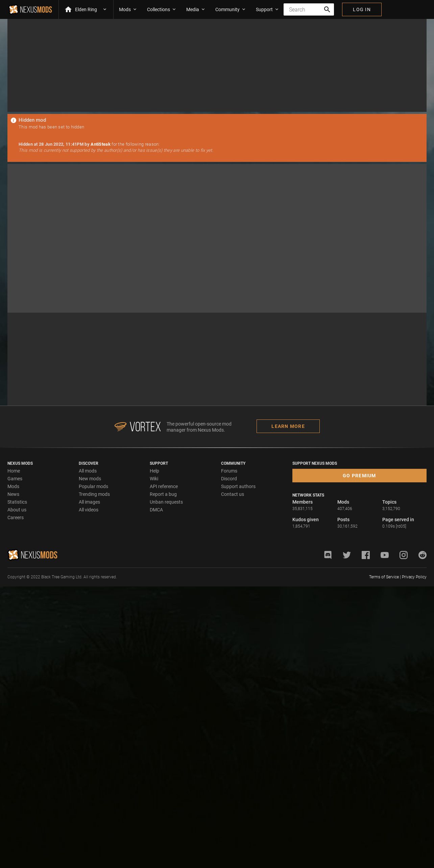The image size is (434, 868).
Task: Open AntiSteak's profile link
Action: click(x=100, y=144)
